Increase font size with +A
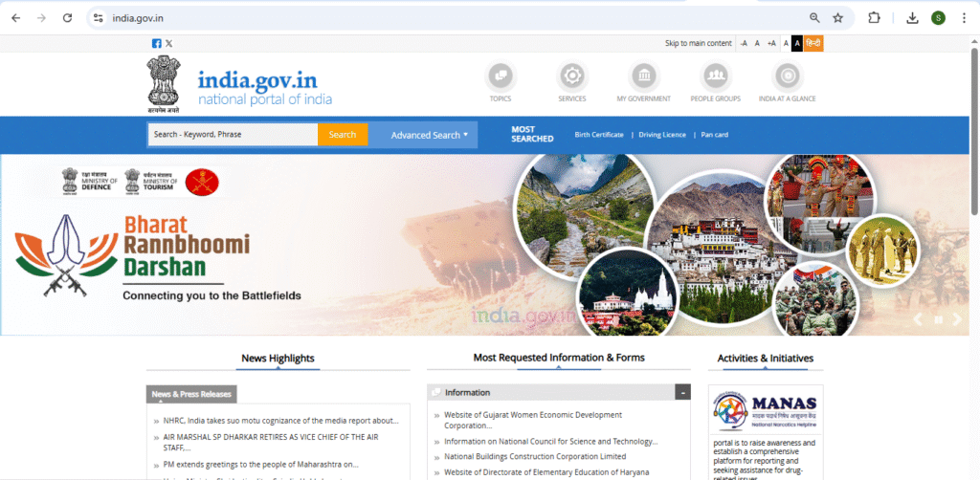Screen dimensions: 980x480 click(x=771, y=43)
